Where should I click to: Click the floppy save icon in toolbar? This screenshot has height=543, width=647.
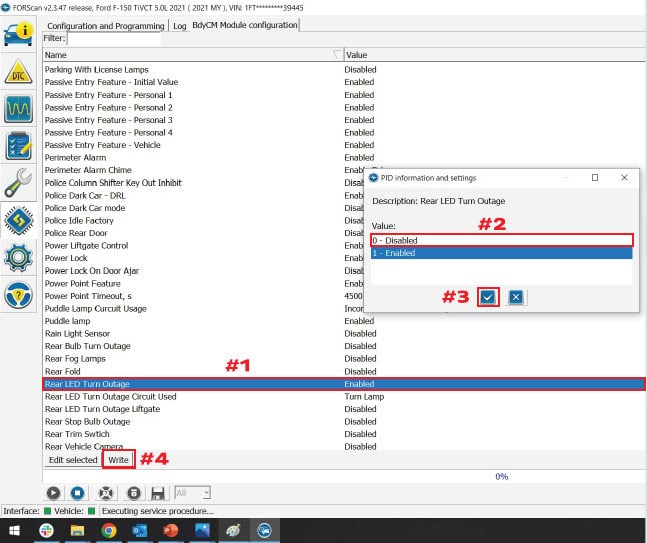(x=158, y=493)
